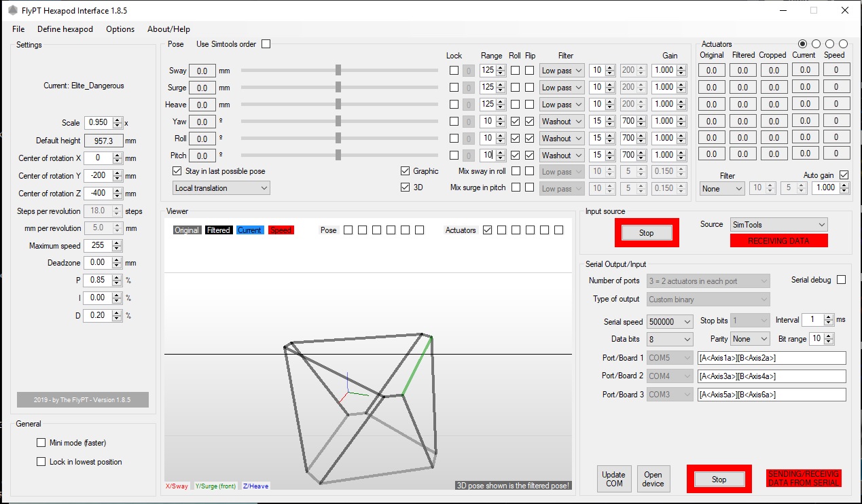Click the Pitch slider handle
This screenshot has height=504, width=862.
tap(338, 155)
